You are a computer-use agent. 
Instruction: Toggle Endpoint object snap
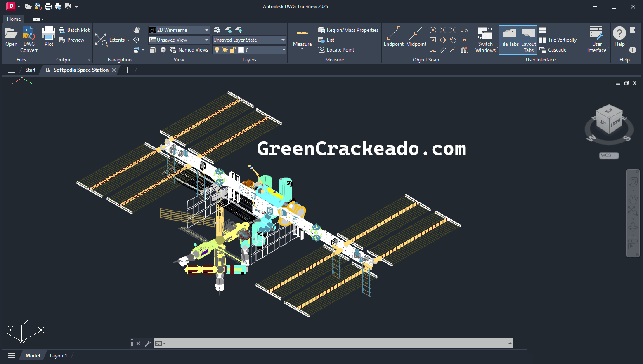(x=394, y=36)
